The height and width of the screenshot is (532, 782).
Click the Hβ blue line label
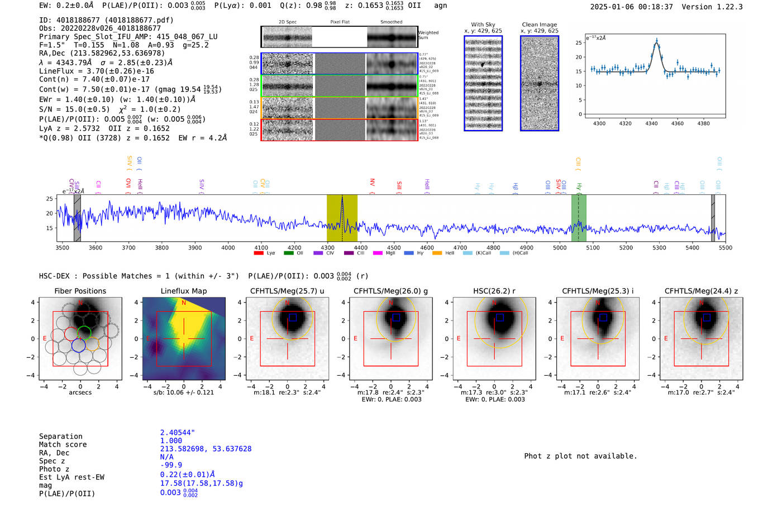(515, 187)
